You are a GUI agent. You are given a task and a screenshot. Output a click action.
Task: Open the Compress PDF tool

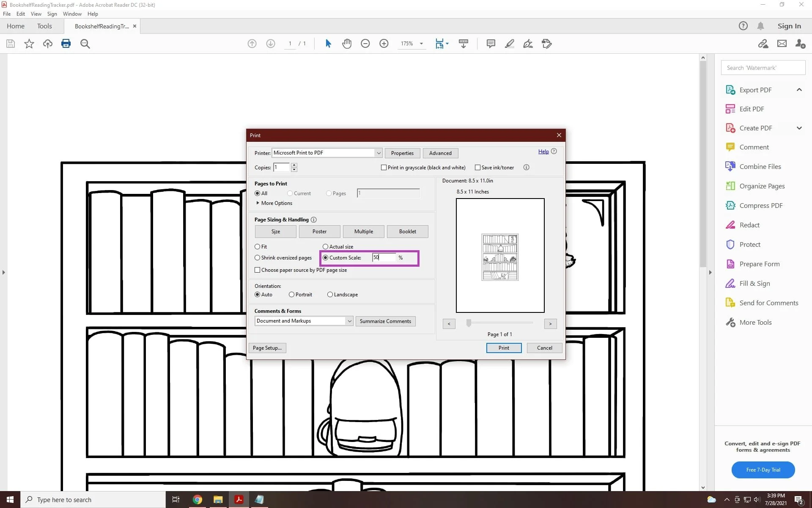761,205
